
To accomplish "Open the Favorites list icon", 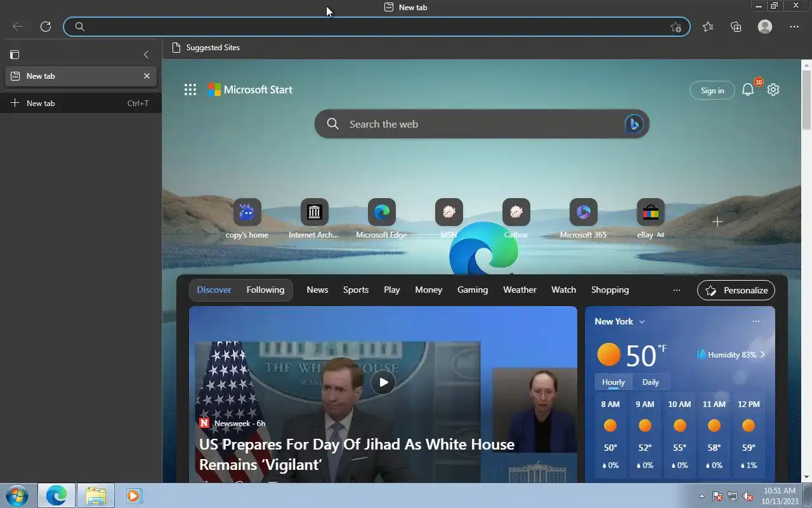I will pos(708,27).
